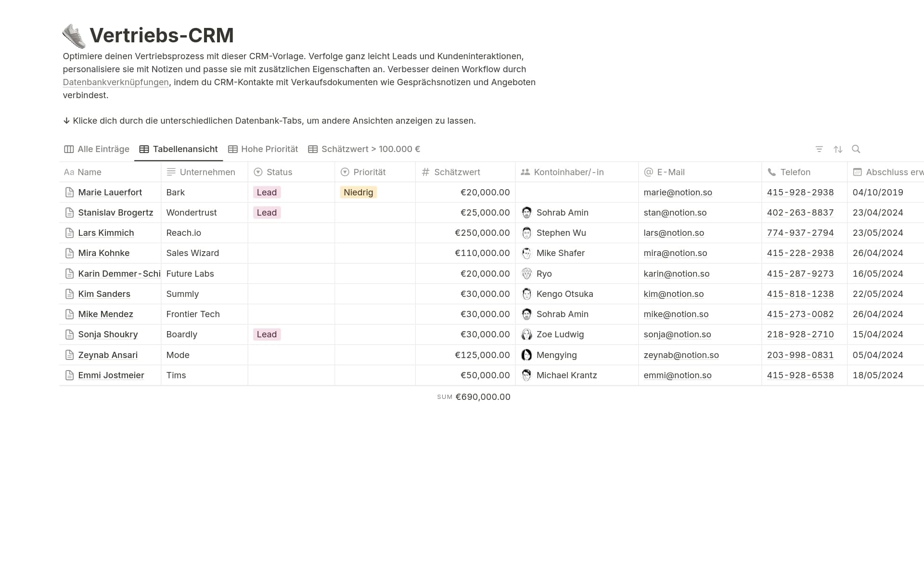Click the # icon in the Schätzwert header

pyautogui.click(x=425, y=172)
